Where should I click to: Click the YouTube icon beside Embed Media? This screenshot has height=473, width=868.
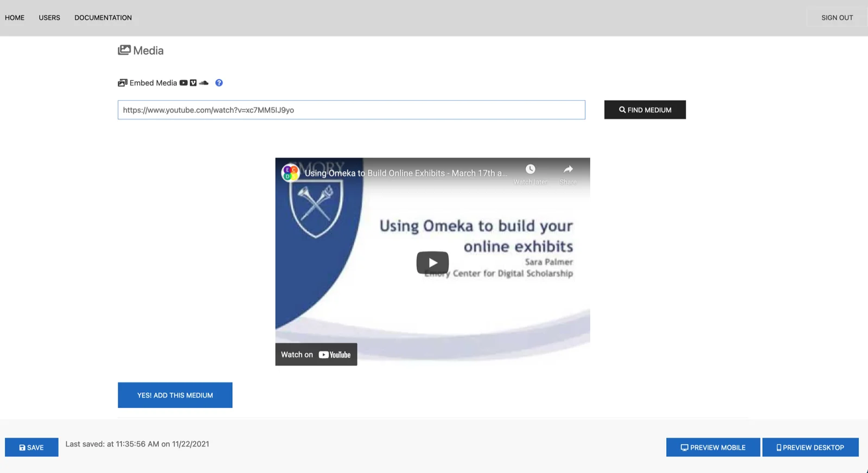tap(183, 83)
